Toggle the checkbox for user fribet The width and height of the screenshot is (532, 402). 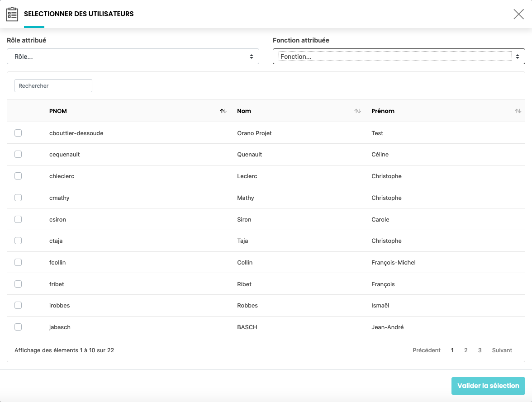(x=18, y=284)
